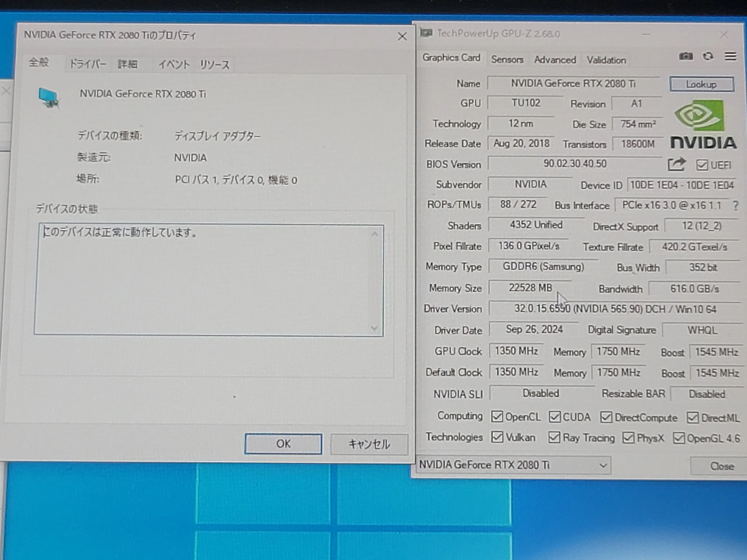Click the GPU-Z screenshot camera icon
747x560 pixels.
685,56
